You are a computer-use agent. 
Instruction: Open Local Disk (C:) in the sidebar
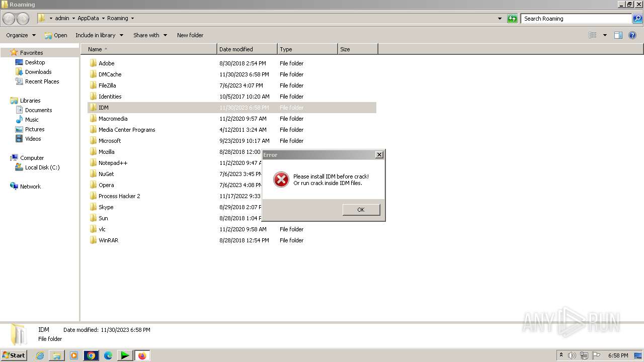[x=42, y=167]
